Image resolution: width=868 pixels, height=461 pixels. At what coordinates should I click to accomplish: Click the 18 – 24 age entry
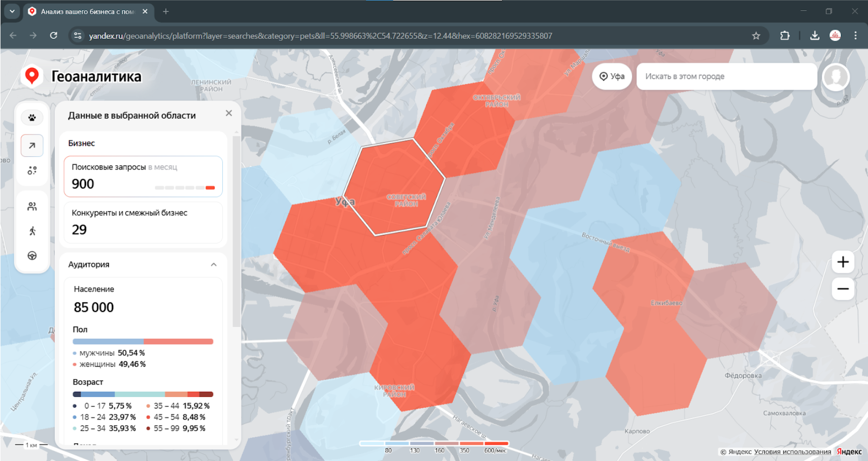(x=104, y=417)
